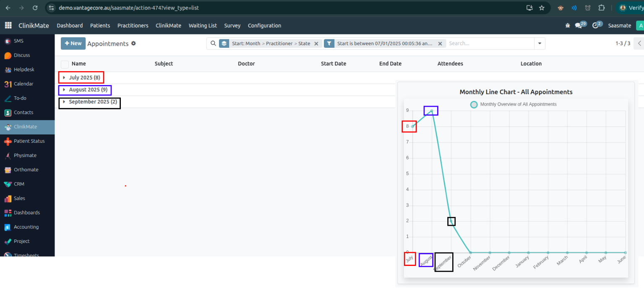Tick the select-all checkbox in header
644x289 pixels.
(x=65, y=64)
